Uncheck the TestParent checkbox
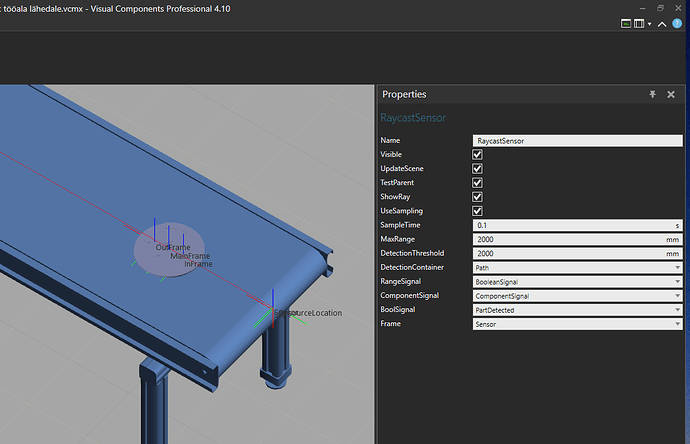This screenshot has height=444, width=690. coord(477,183)
